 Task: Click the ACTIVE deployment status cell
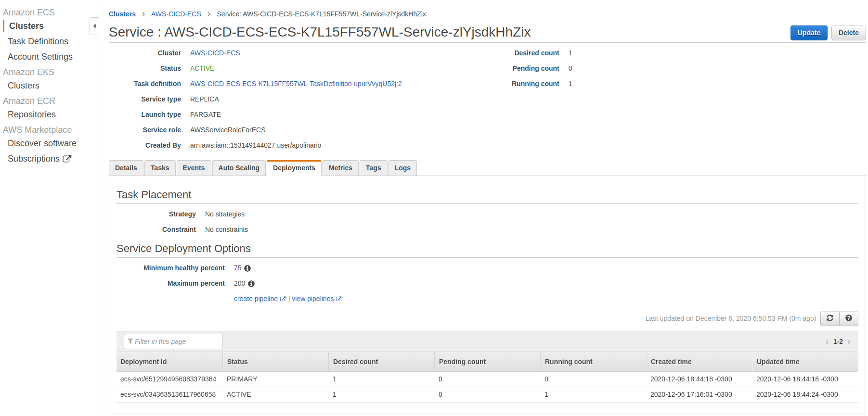[239, 394]
